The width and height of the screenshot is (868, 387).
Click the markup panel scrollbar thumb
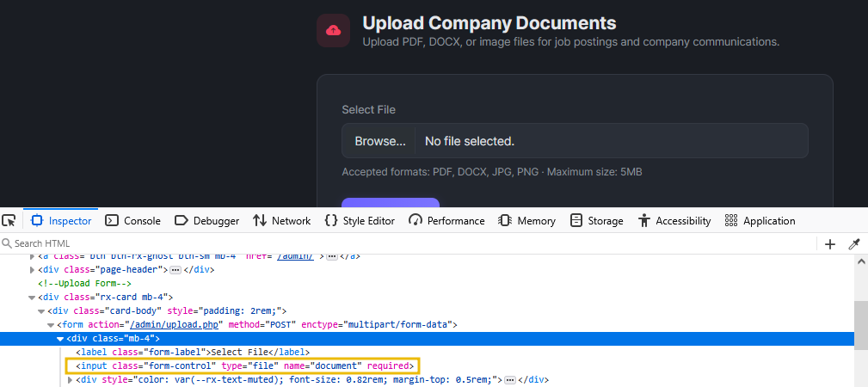click(861, 326)
